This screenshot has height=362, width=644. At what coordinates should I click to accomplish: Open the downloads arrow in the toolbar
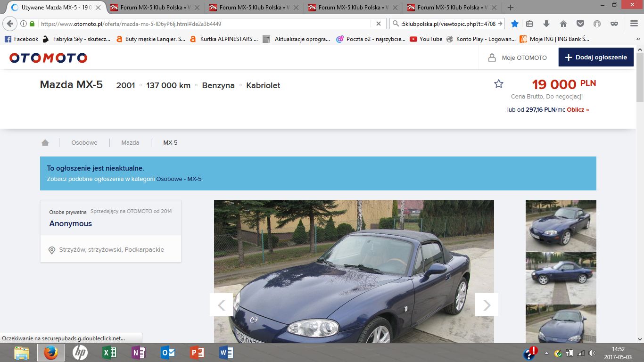(x=546, y=24)
